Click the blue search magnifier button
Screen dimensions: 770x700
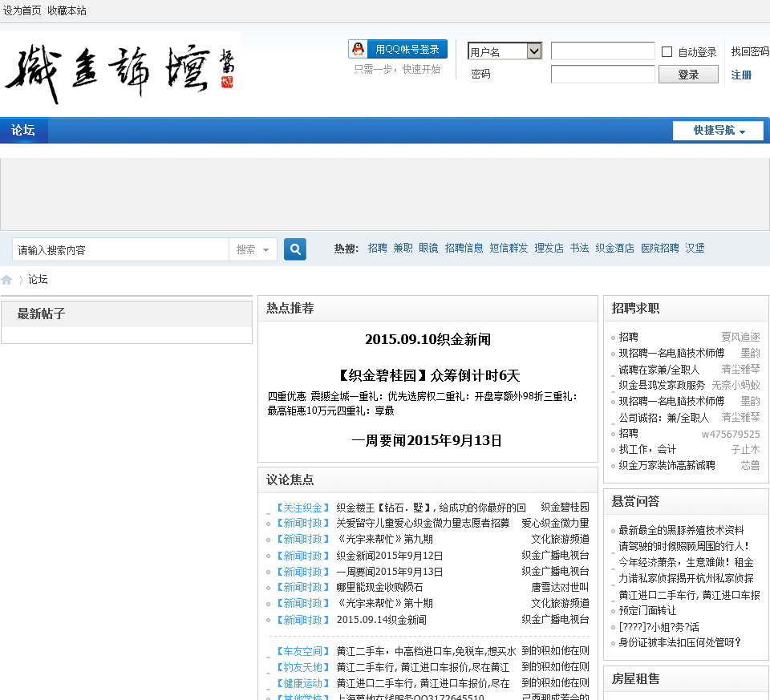click(x=294, y=249)
